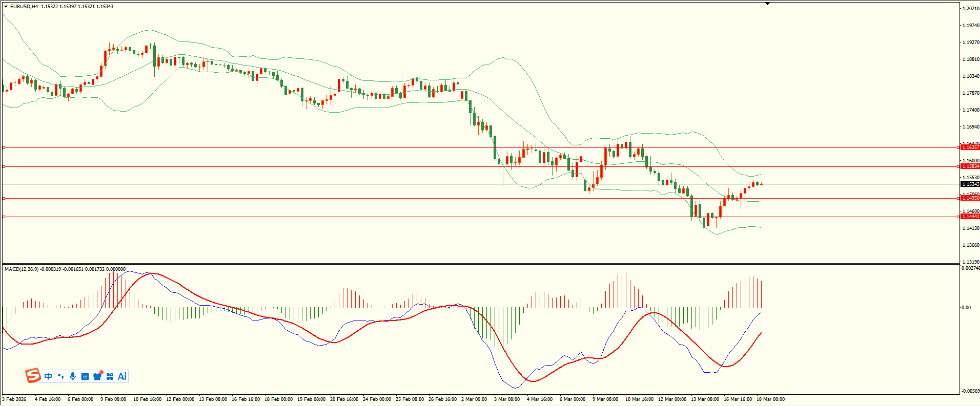
Task: Open the Sogou toolbox four-squares icon
Action: (110, 376)
